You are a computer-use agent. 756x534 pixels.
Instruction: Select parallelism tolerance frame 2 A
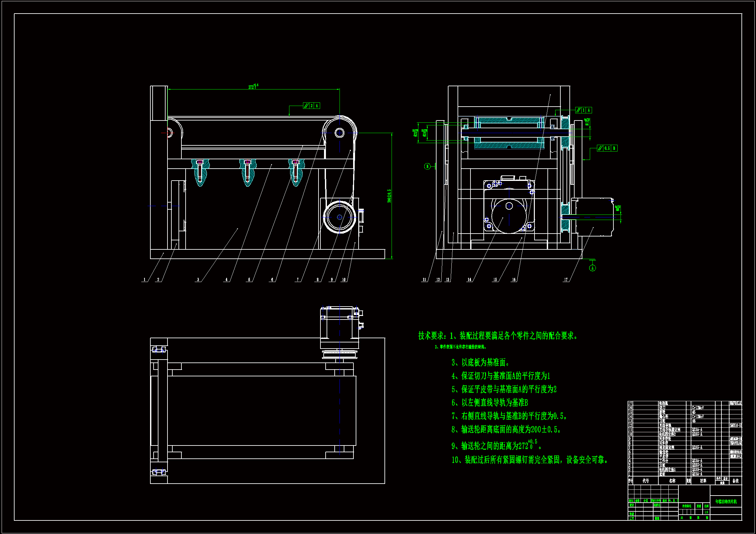[x=311, y=106]
